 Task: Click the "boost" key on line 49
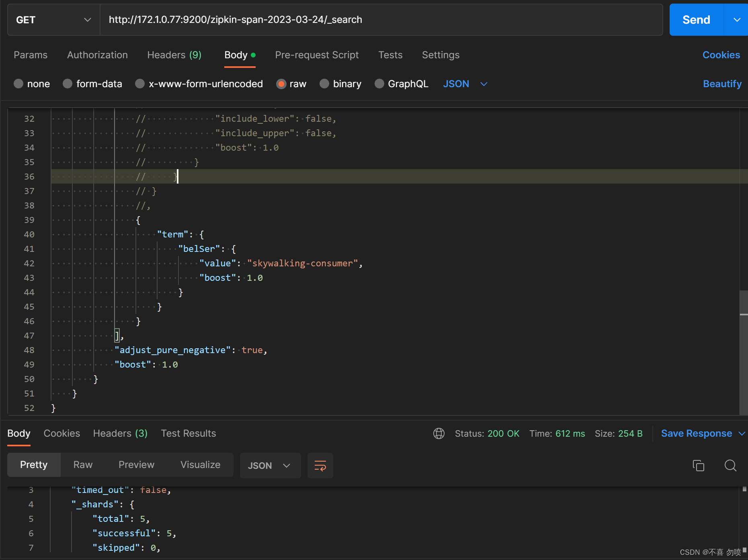click(x=133, y=365)
